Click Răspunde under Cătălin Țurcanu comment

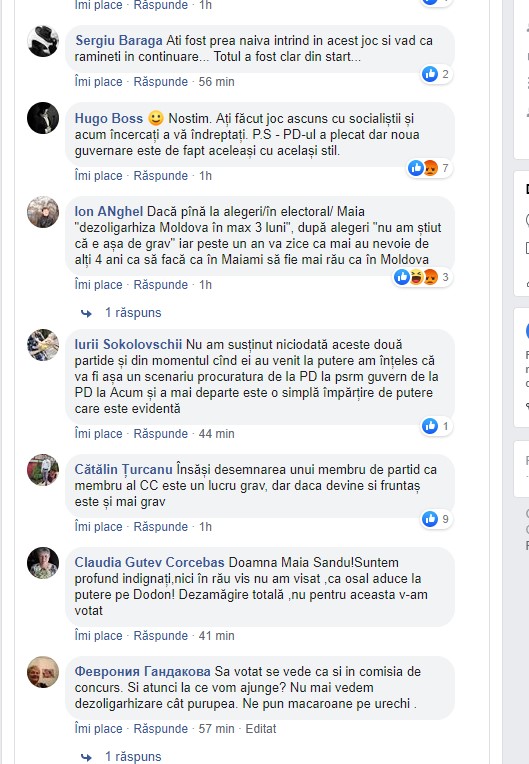click(x=161, y=527)
